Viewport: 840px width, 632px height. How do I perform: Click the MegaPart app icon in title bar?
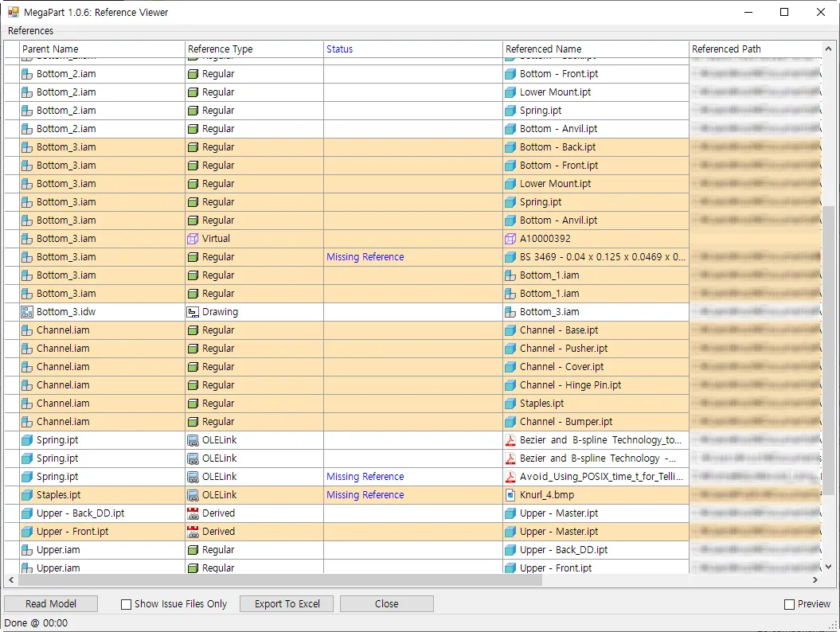[x=13, y=12]
